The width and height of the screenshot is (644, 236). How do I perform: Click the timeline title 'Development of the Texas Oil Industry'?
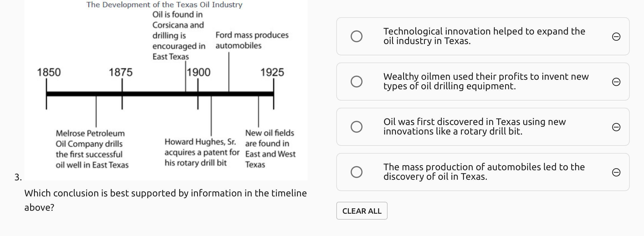point(164,5)
